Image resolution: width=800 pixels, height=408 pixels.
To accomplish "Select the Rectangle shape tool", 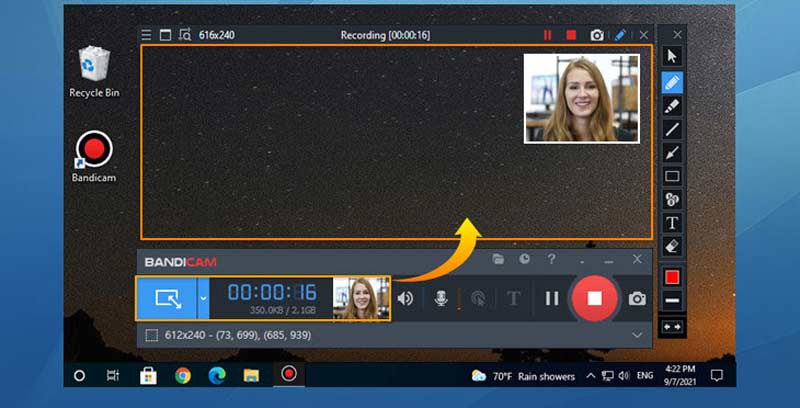I will click(672, 176).
